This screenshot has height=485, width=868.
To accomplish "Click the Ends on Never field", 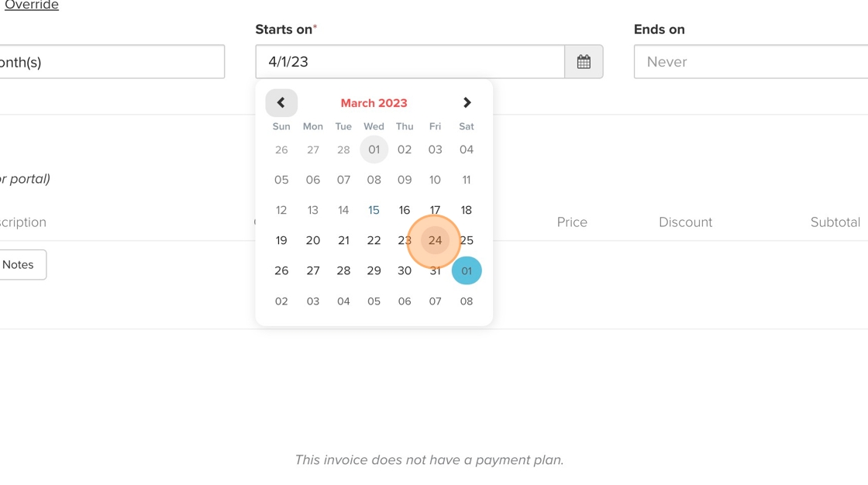I will tap(750, 62).
